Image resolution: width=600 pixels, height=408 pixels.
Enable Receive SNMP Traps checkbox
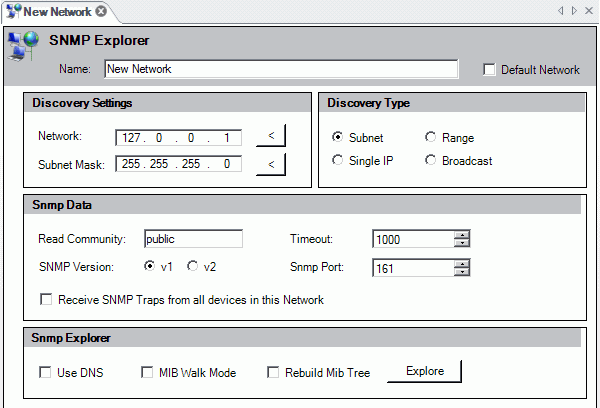(x=45, y=299)
